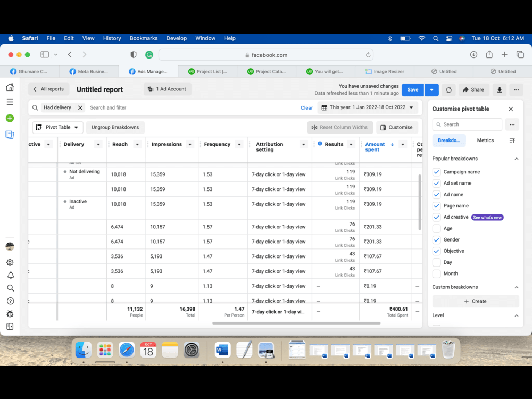Viewport: 532px width, 399px height.
Task: Open a new Safari tab with plus
Action: tap(504, 55)
